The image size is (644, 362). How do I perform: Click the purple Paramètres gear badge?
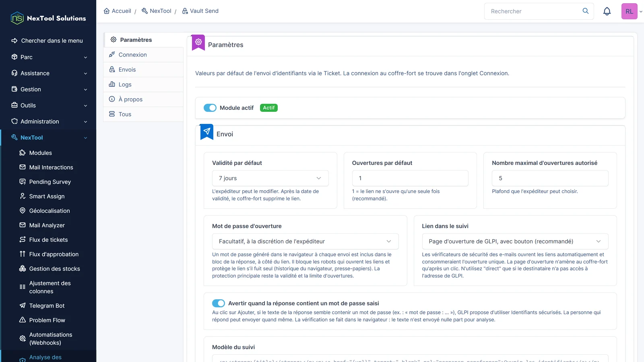tap(198, 42)
